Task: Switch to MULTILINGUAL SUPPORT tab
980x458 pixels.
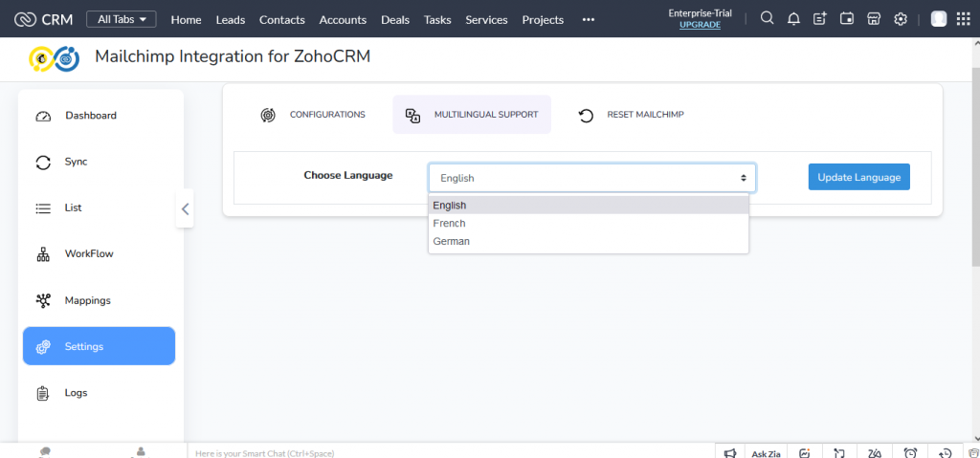Action: pyautogui.click(x=472, y=115)
